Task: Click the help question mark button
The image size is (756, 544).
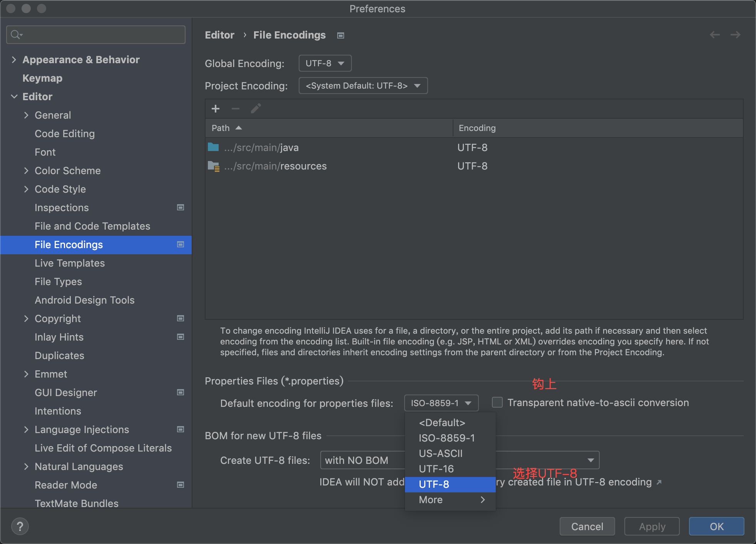Action: 20,526
